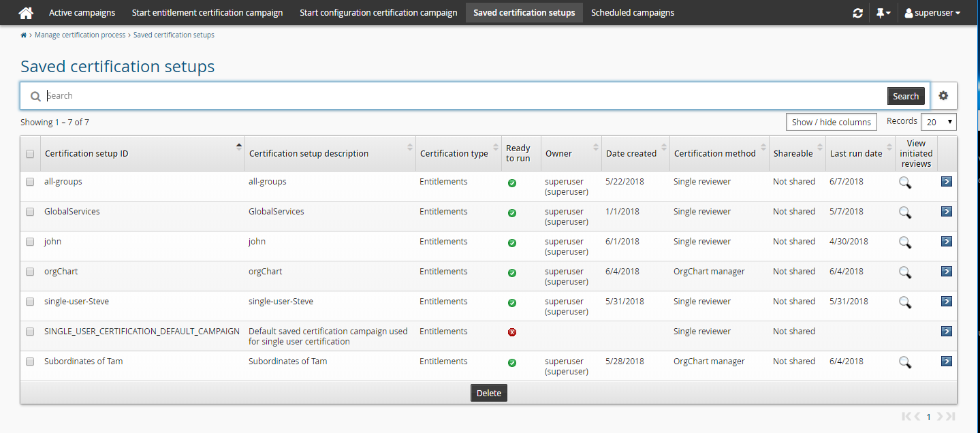The image size is (980, 433).
Task: Click Show / hide columns button
Action: [x=831, y=122]
